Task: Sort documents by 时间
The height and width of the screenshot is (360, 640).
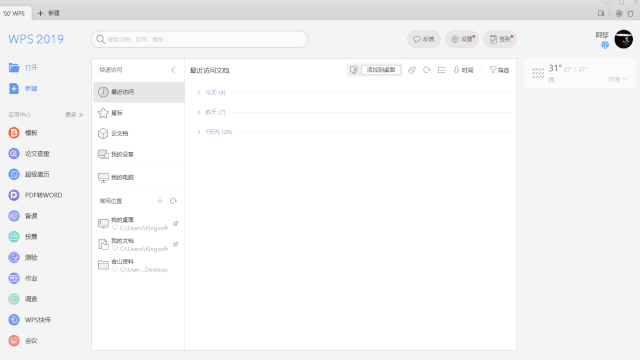Action: (x=463, y=70)
